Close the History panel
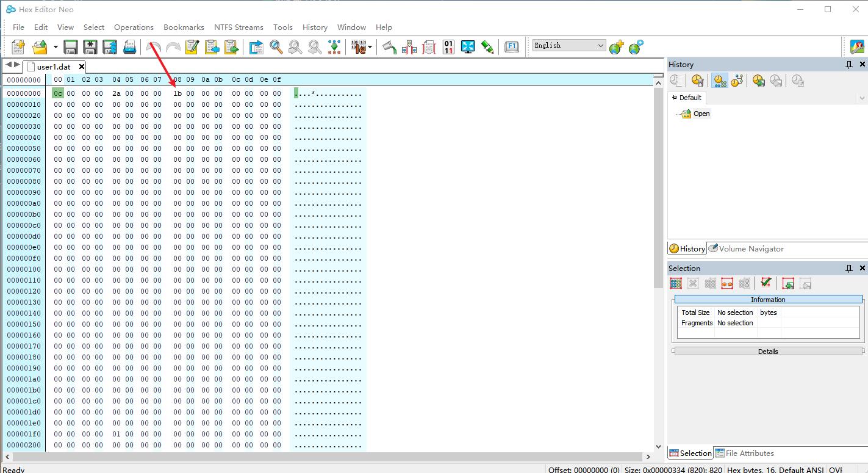This screenshot has width=868, height=473. pyautogui.click(x=863, y=64)
